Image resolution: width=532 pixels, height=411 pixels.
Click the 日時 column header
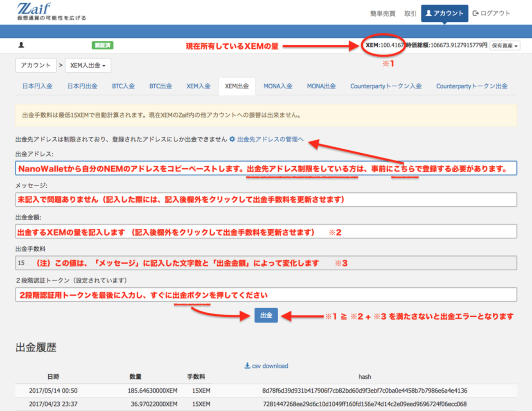pos(53,377)
